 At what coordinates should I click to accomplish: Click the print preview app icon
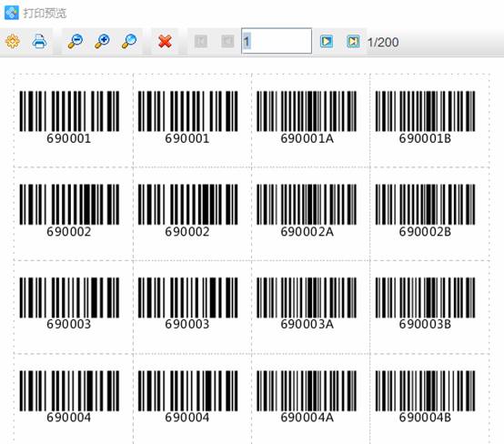click(12, 13)
